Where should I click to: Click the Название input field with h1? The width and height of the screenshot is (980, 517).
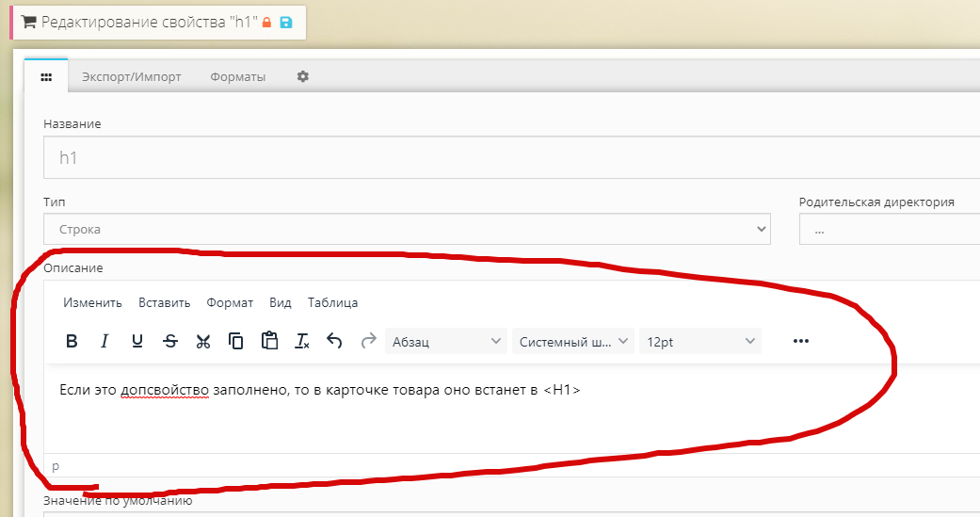click(x=512, y=157)
